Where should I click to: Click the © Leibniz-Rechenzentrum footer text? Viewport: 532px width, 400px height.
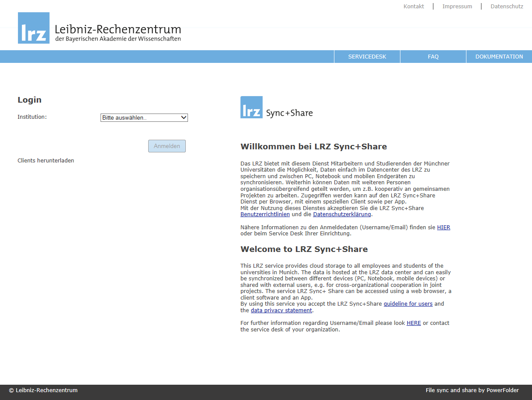(x=43, y=390)
